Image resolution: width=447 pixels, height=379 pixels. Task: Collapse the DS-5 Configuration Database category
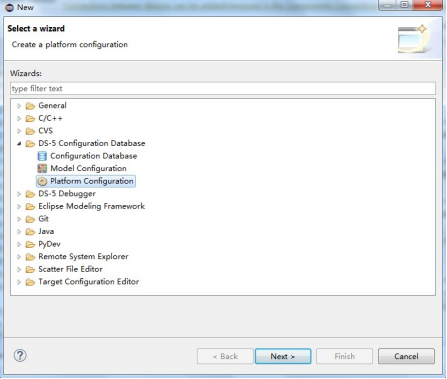point(19,144)
